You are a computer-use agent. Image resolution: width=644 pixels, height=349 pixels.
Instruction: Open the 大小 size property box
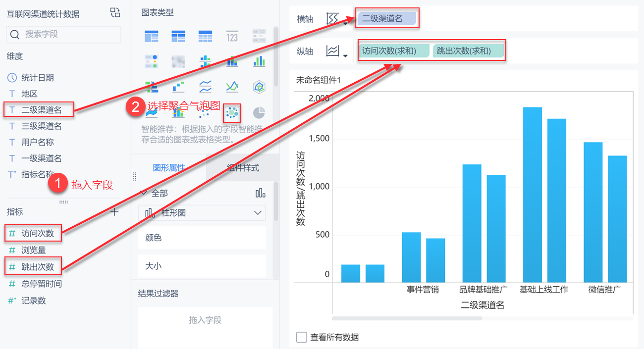tap(202, 266)
